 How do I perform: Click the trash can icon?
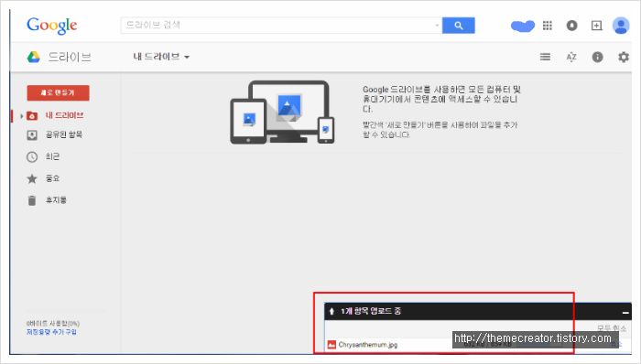(x=32, y=200)
